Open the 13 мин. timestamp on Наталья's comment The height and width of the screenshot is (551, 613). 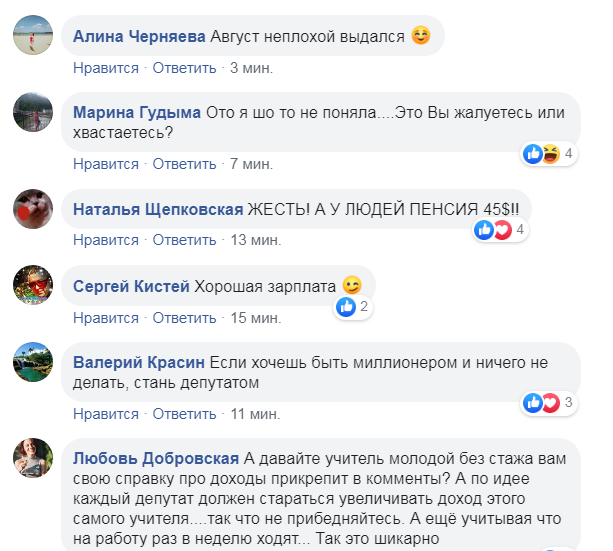coord(252,240)
